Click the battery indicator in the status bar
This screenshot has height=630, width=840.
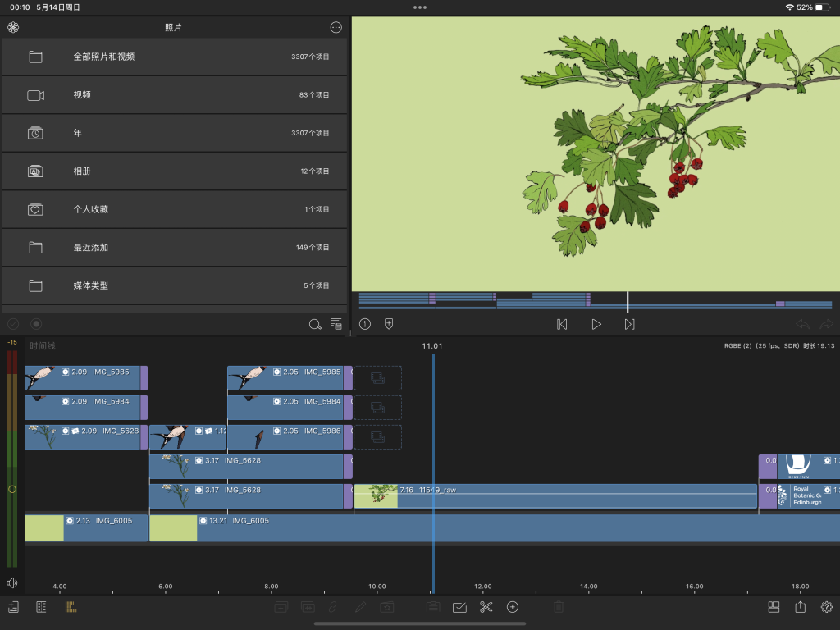coord(822,7)
